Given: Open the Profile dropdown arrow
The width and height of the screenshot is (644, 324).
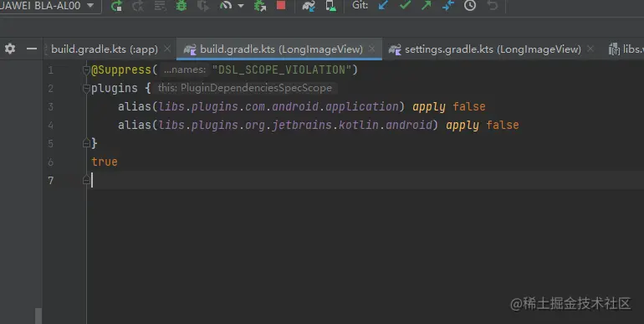Looking at the screenshot, I should [x=241, y=6].
